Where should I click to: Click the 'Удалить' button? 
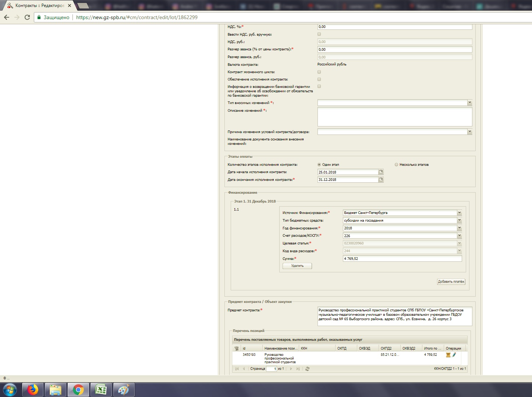tap(297, 266)
